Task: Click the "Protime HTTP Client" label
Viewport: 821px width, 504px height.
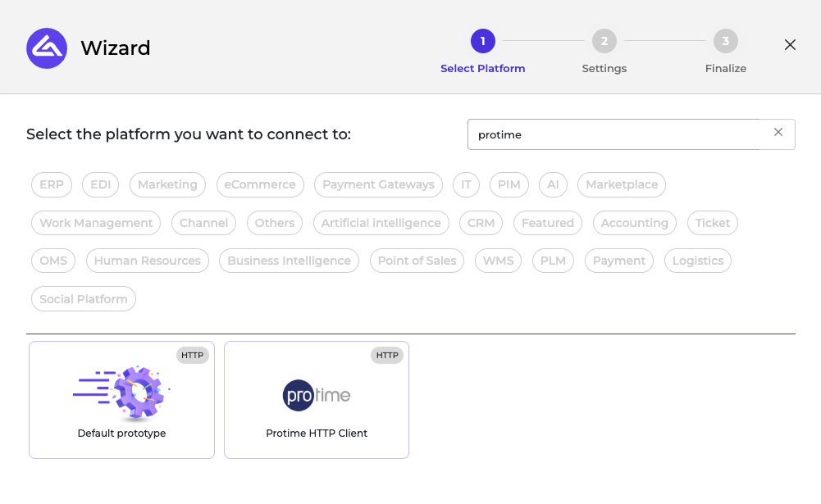Action: (x=317, y=434)
